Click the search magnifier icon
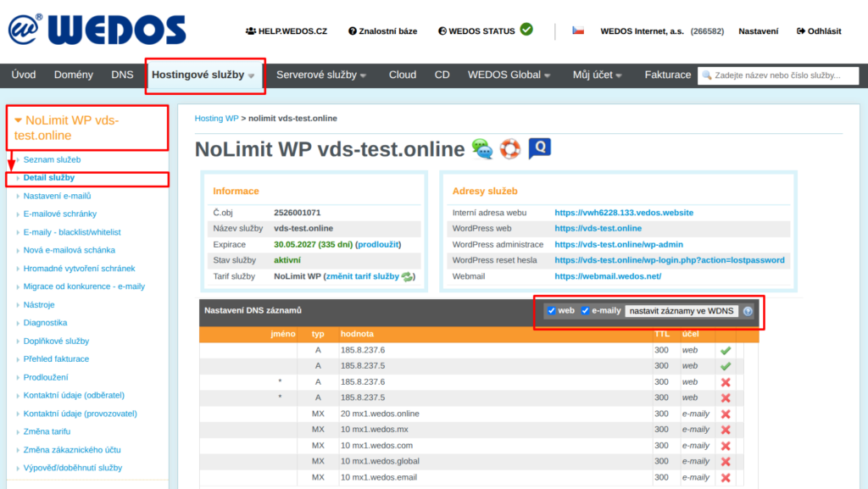Image resolution: width=868 pixels, height=489 pixels. pos(707,75)
